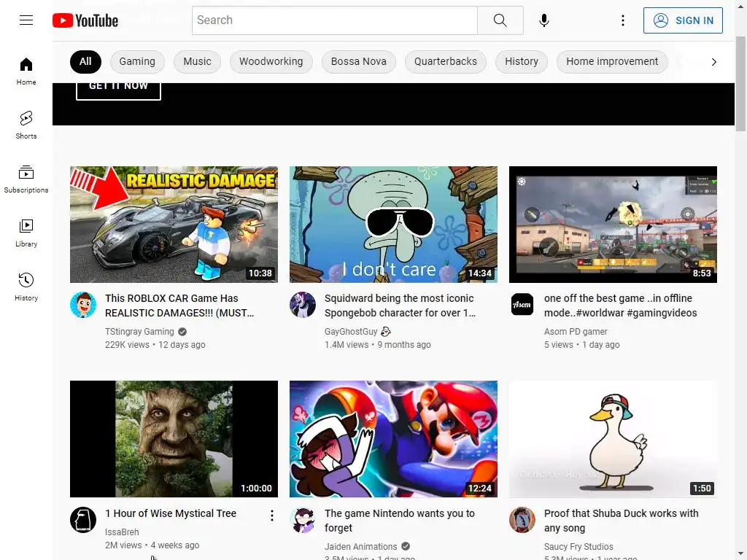Focus the Search input field

click(x=334, y=20)
